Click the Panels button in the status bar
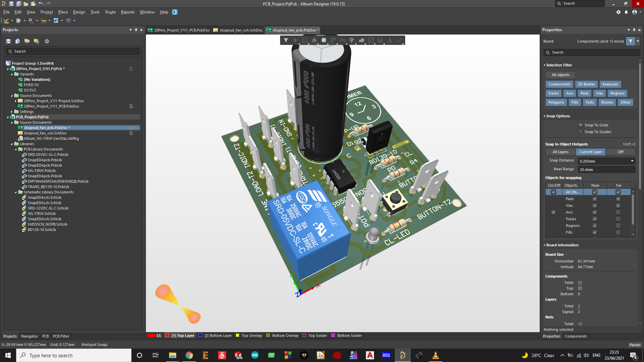Screen dimensions: 644x362 click(635, 345)
